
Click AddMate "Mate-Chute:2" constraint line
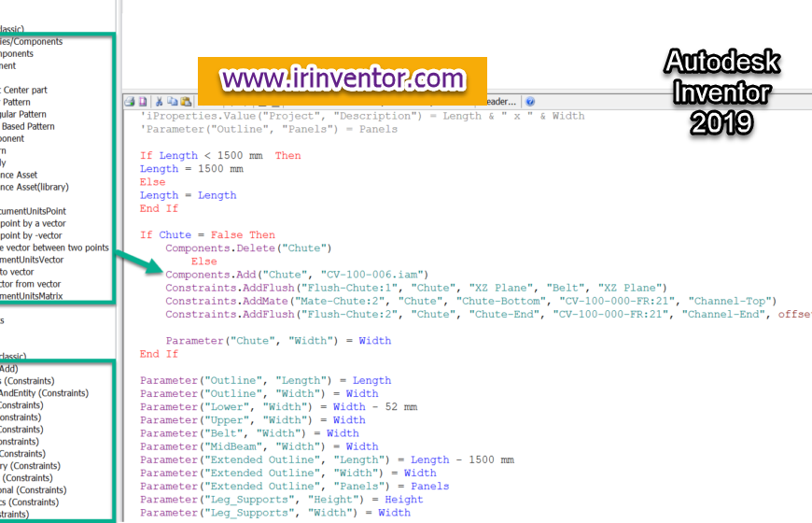(470, 301)
